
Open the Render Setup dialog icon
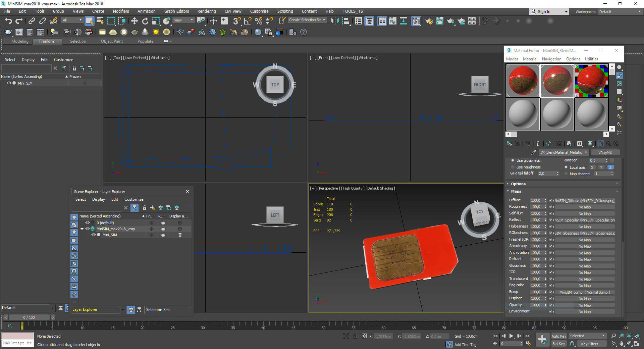click(x=429, y=21)
